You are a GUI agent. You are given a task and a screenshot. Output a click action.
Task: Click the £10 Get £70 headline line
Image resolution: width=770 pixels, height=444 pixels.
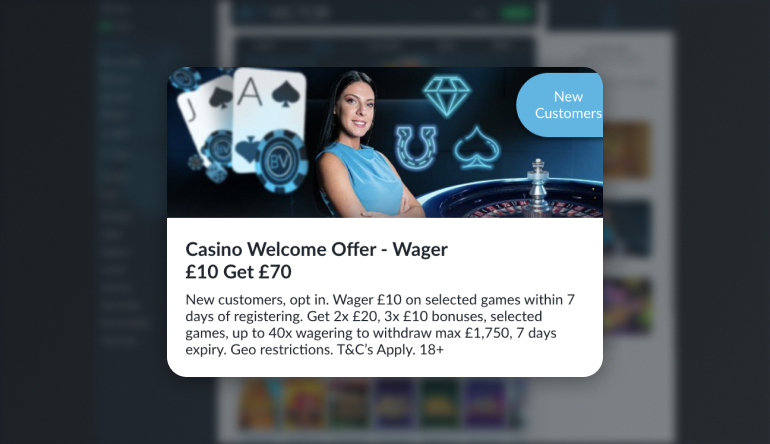tap(238, 272)
